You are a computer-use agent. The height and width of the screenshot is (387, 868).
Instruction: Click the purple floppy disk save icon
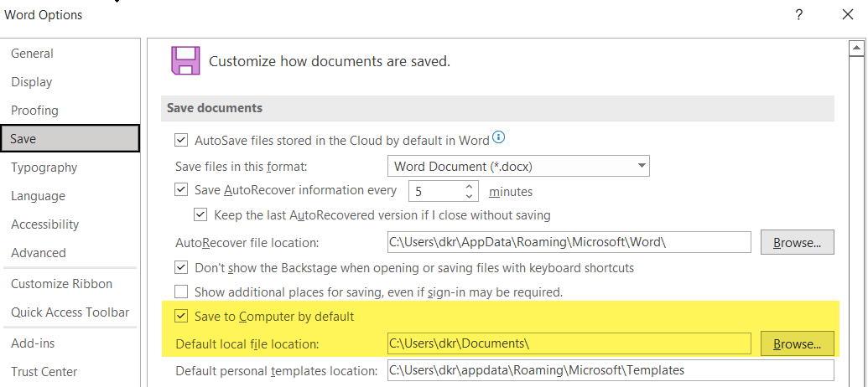coord(185,60)
